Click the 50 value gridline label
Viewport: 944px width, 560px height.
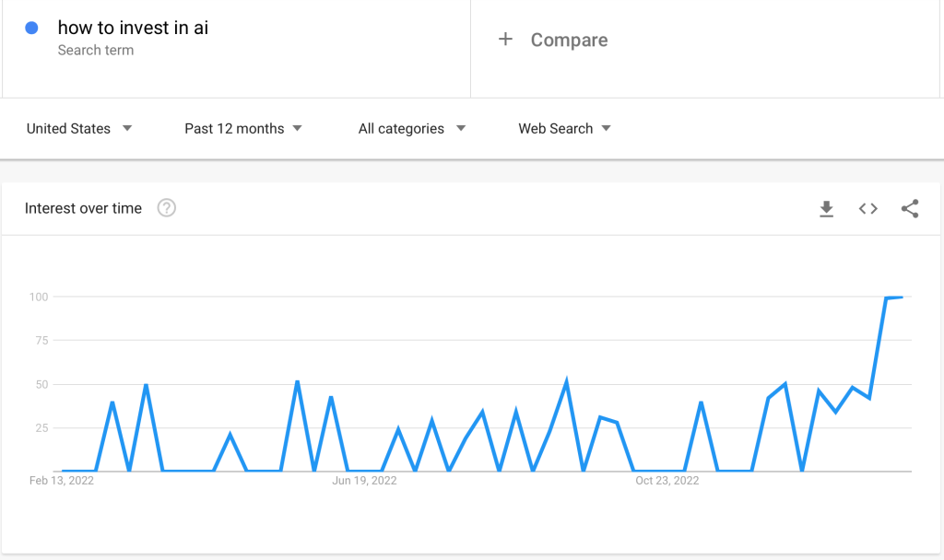pos(41,384)
